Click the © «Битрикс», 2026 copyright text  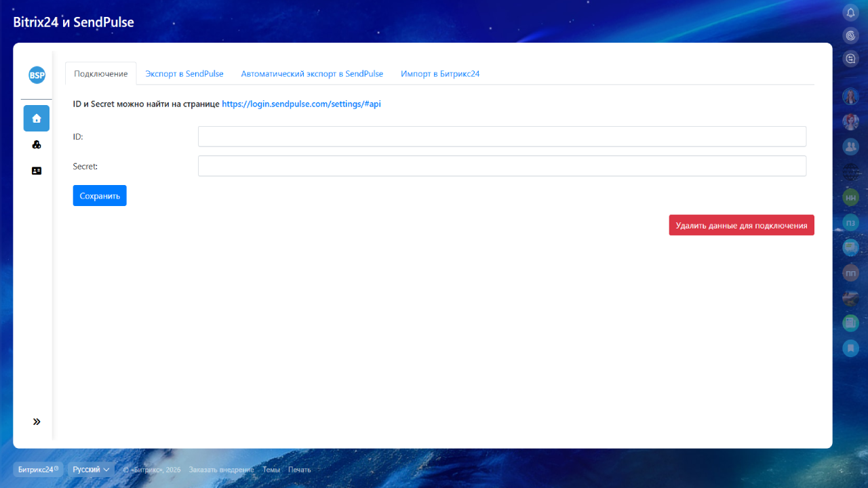(152, 470)
